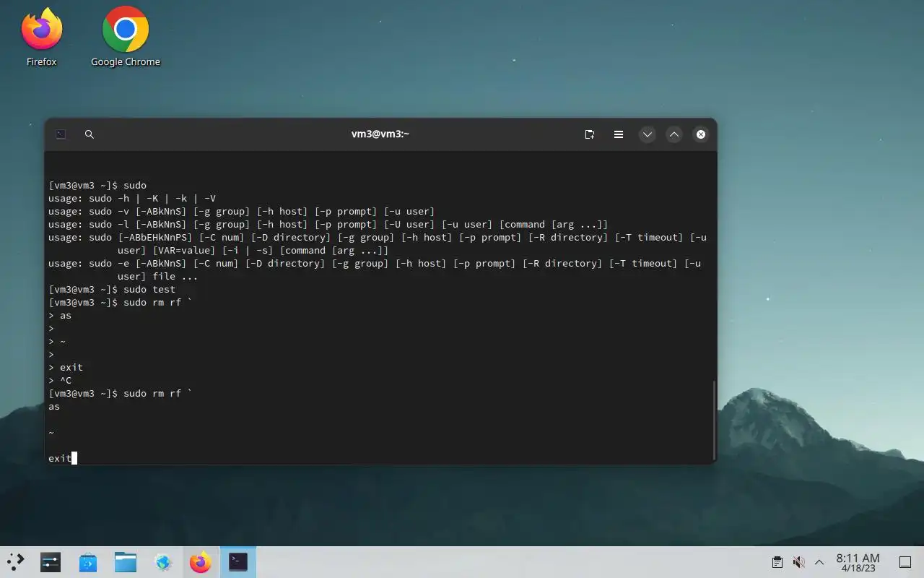Click the terminal scrollbar thumb
Screen dimensions: 924x578
[x=714, y=419]
